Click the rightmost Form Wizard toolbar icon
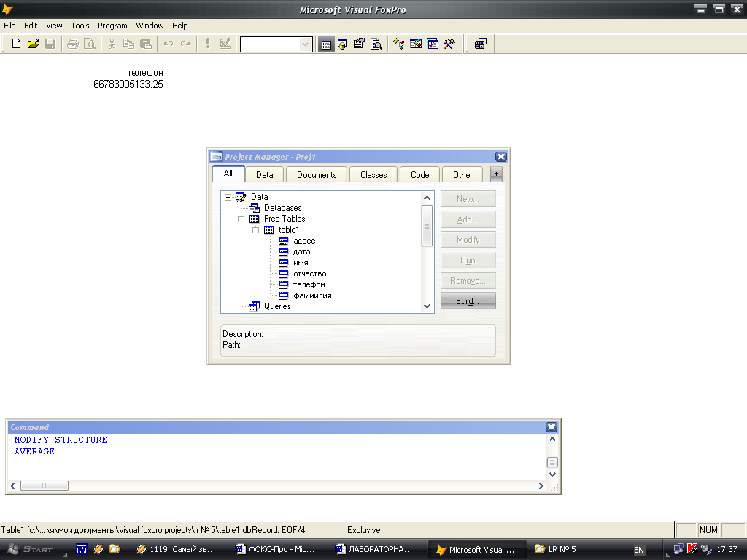Screen dimensions: 747x560 point(481,44)
